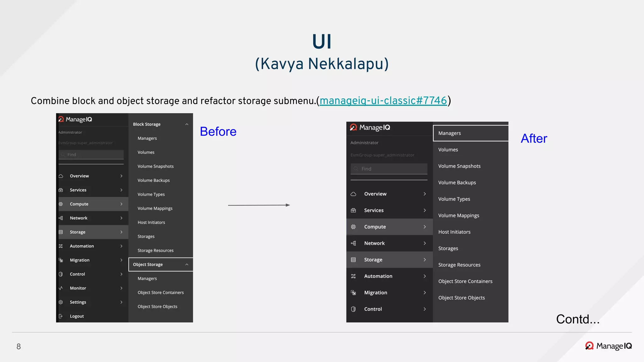Click the ManageIQ logo in After screenshot
Screen dimensions: 644x362
tap(370, 128)
